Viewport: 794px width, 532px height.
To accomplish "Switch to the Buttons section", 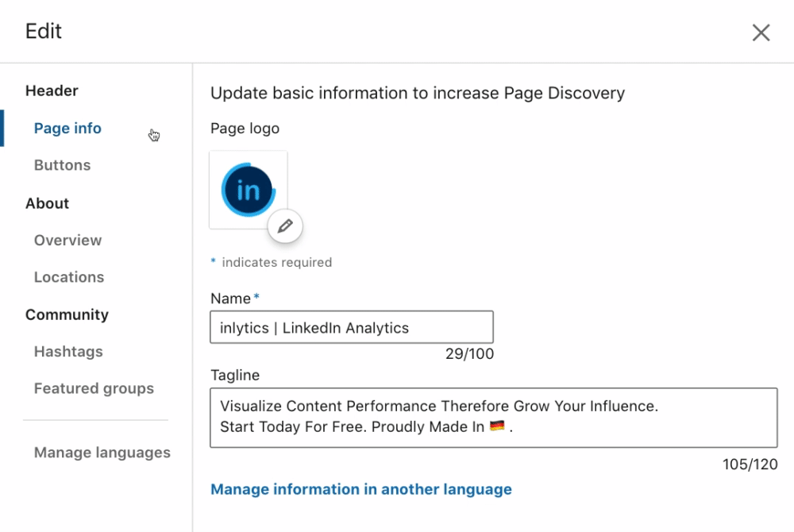I will (x=62, y=165).
